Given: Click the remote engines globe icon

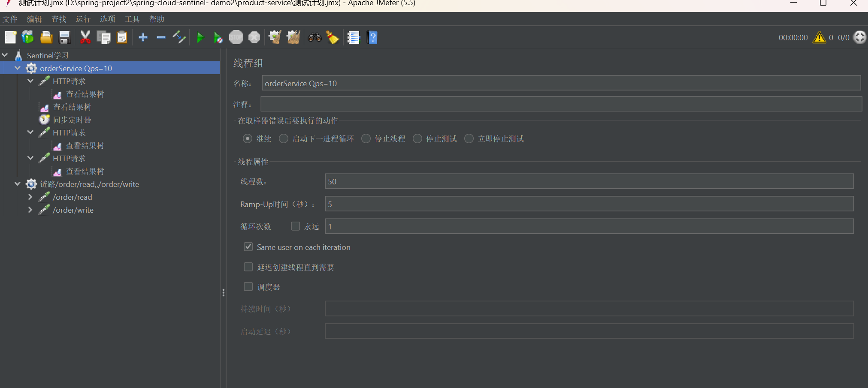Looking at the screenshot, I should [x=859, y=37].
